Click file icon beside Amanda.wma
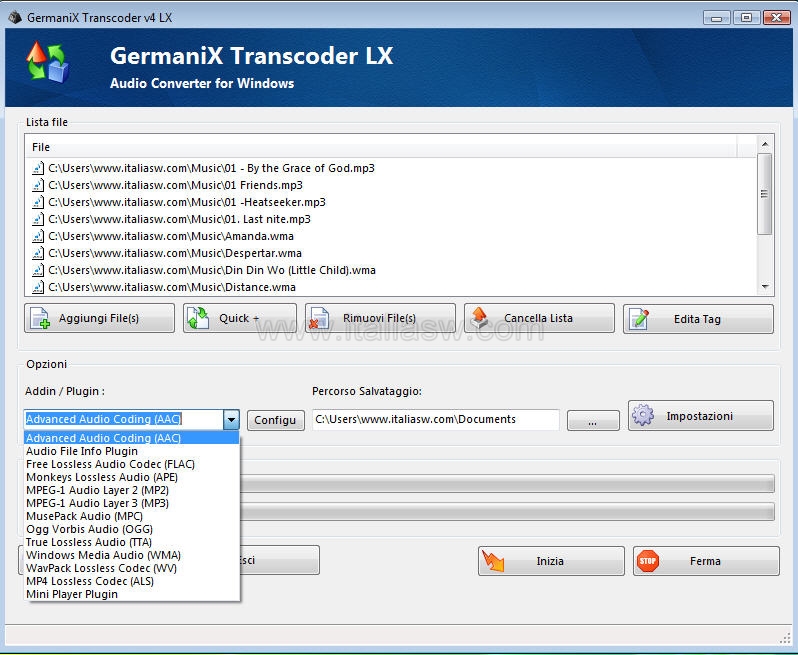This screenshot has width=798, height=655. click(38, 236)
